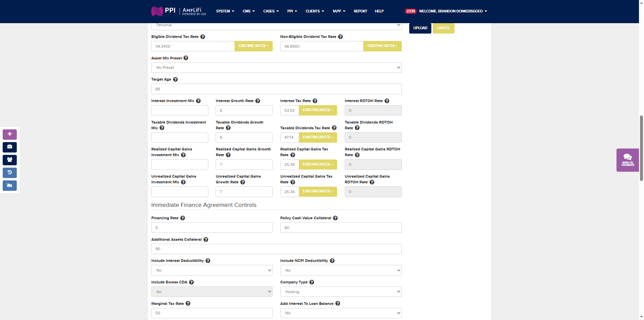Open the briefcase sidebar icon

(10, 147)
